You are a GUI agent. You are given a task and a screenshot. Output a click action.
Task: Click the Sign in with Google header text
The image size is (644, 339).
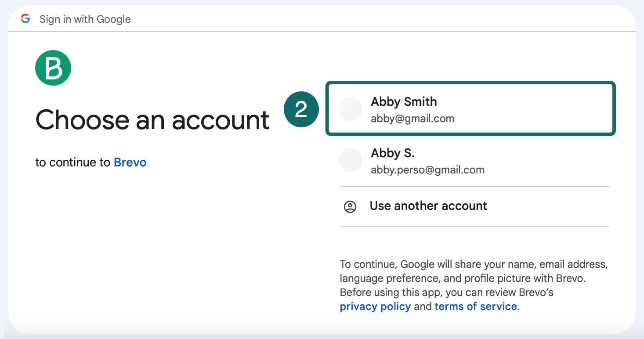coord(85,19)
